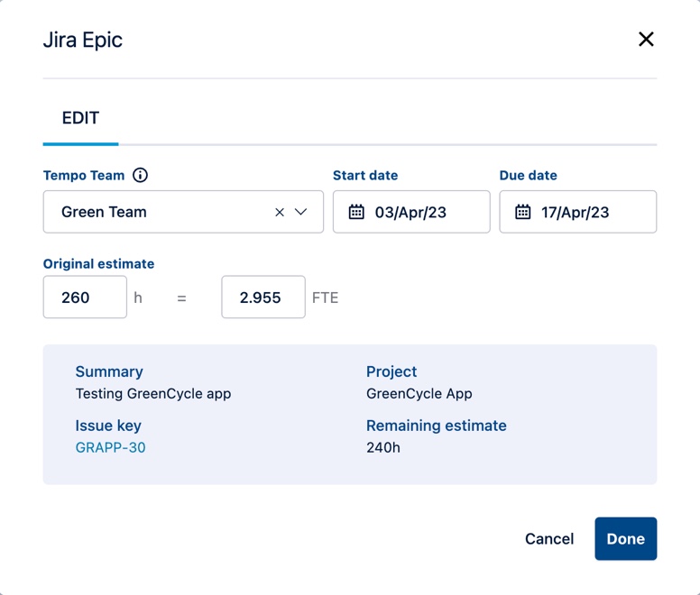The width and height of the screenshot is (700, 595).
Task: Click the Tempo Team info icon
Action: click(x=141, y=175)
